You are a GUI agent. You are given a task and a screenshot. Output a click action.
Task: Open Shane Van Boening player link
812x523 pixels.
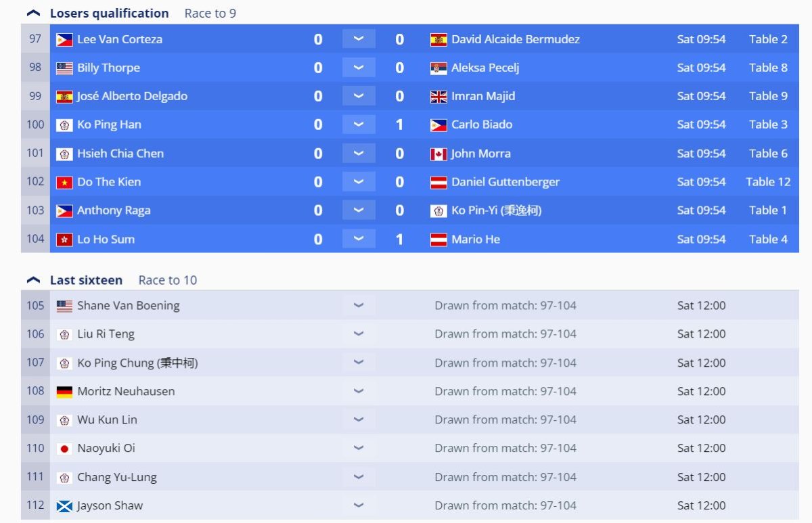coord(128,306)
